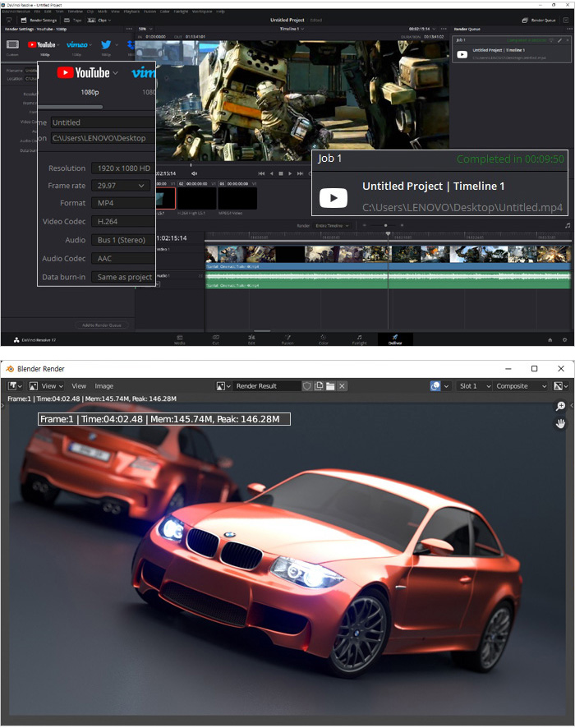575x728 pixels.
Task: Unlink Render Result with the X icon
Action: click(342, 386)
